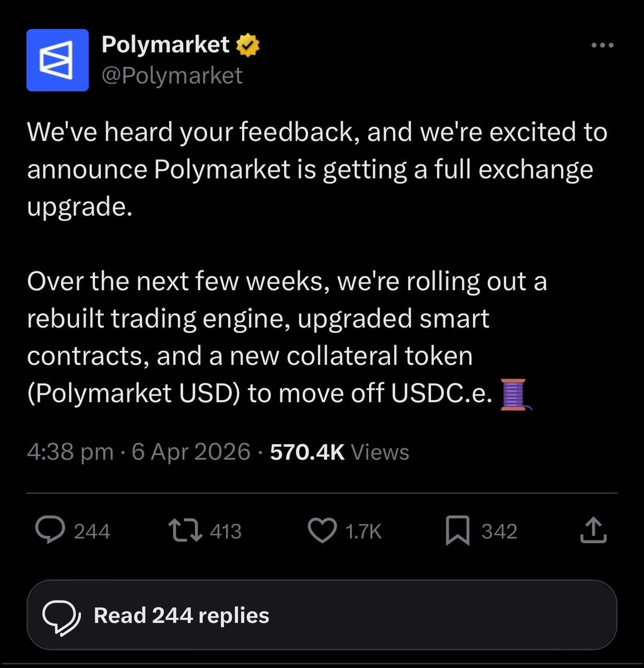Image resolution: width=644 pixels, height=668 pixels.
Task: Click the double-bubble icon in replies button
Action: click(x=61, y=616)
